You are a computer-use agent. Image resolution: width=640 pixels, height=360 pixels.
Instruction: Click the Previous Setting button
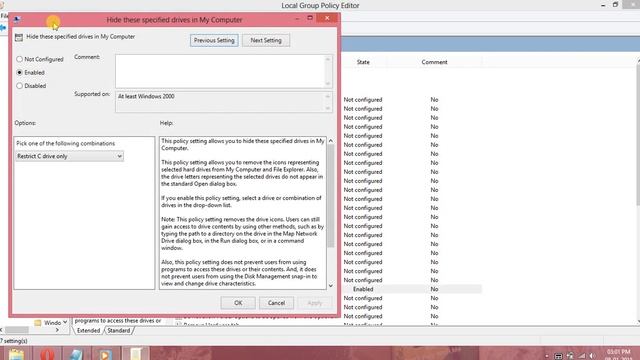coord(214,40)
